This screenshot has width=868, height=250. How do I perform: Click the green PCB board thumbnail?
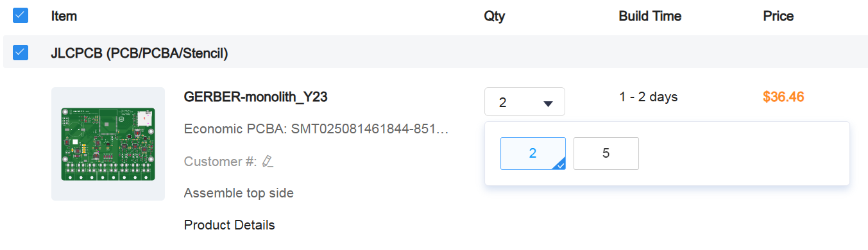pos(108,144)
